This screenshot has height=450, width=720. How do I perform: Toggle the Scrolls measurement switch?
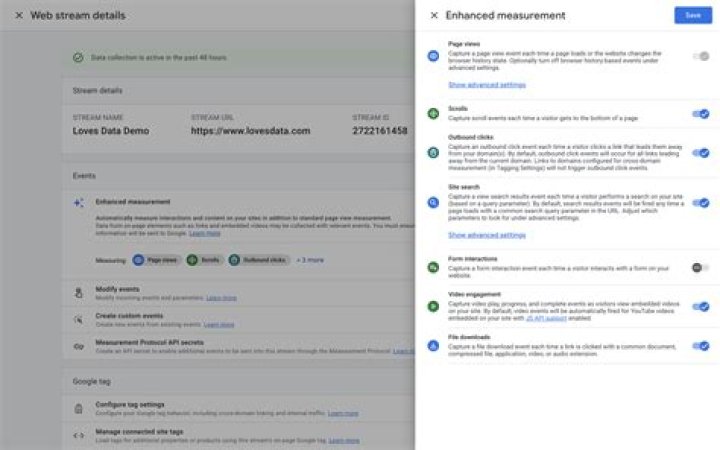[x=701, y=115]
